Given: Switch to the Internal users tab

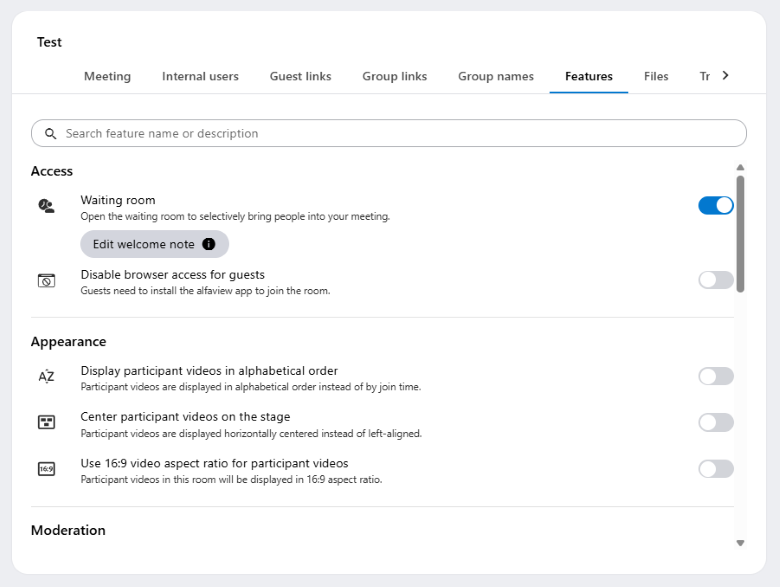Looking at the screenshot, I should [x=200, y=76].
